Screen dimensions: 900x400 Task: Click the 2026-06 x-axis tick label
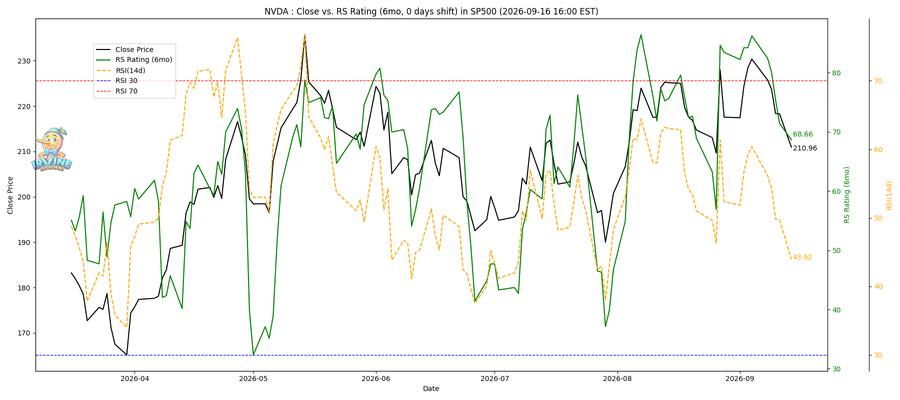coord(377,378)
